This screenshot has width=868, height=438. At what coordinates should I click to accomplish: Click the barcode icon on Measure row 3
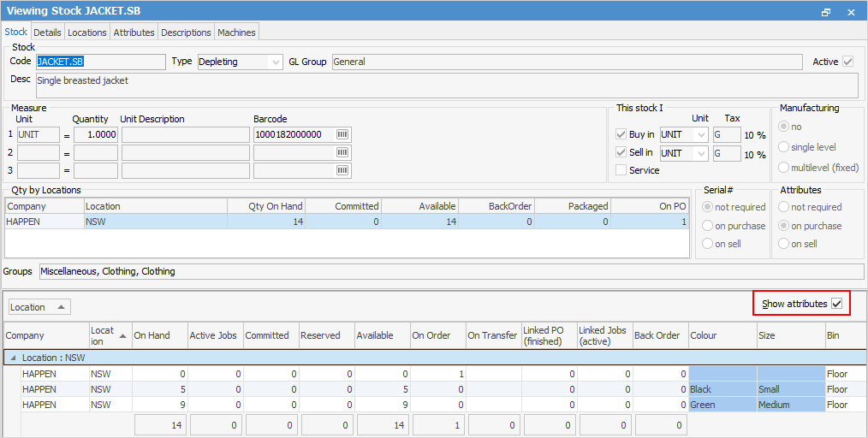[342, 170]
